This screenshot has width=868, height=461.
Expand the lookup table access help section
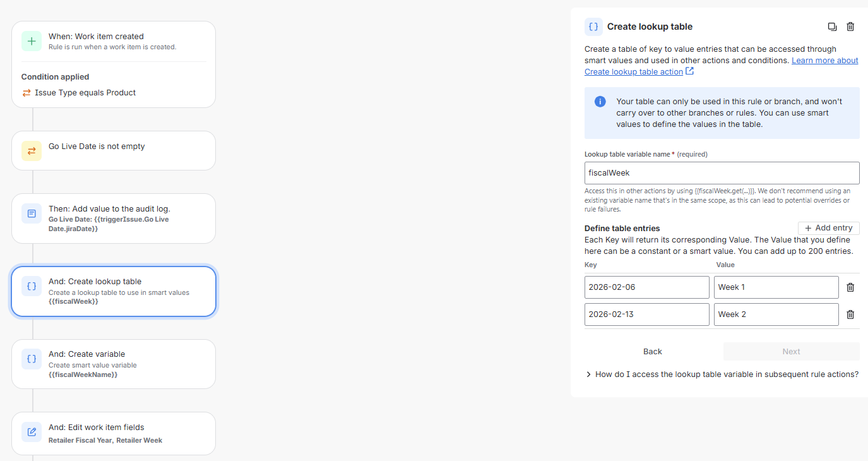coord(722,374)
